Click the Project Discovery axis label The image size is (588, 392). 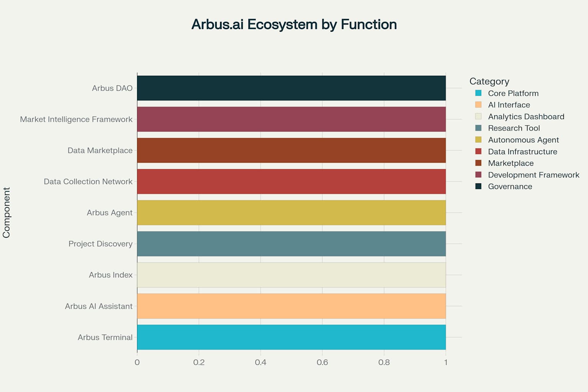click(x=100, y=244)
